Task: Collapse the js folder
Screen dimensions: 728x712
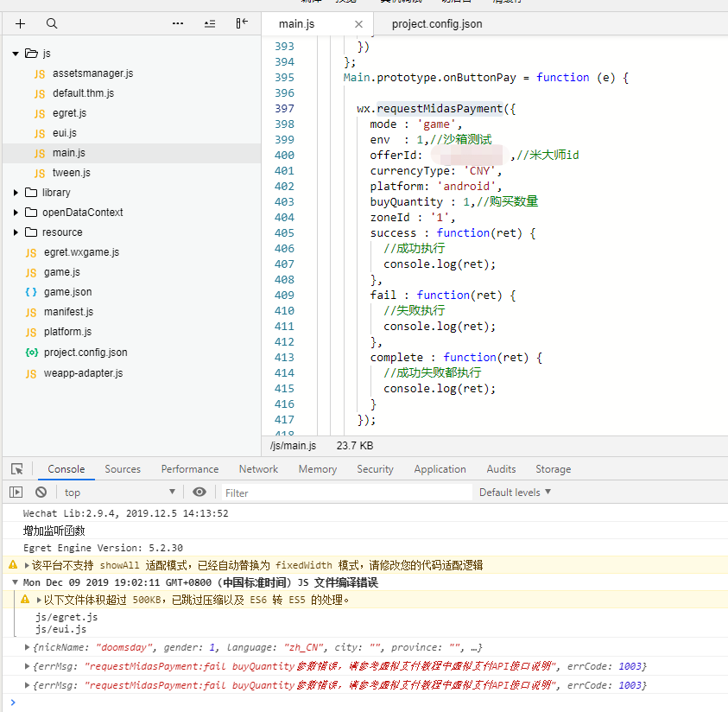Action: coord(16,54)
